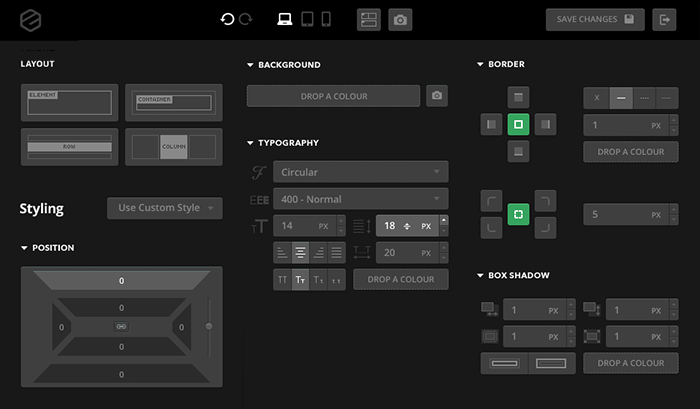This screenshot has width=700, height=409.
Task: Choose the Column layout option
Action: point(174,147)
